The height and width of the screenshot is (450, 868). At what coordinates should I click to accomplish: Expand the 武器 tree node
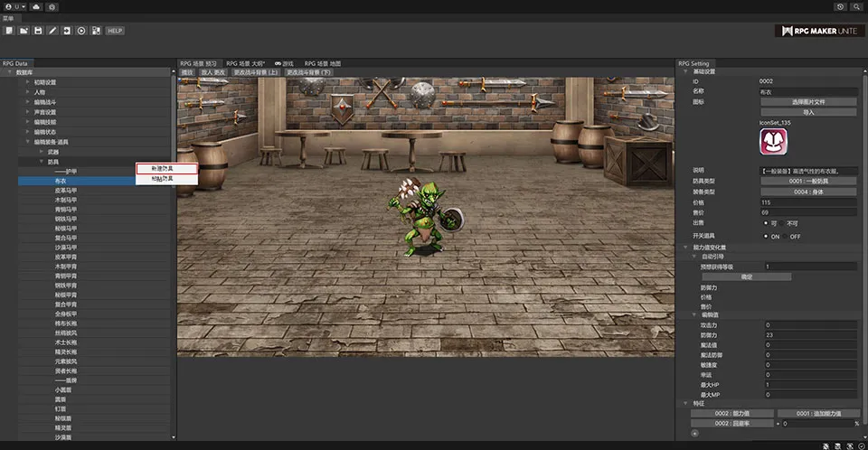[x=41, y=152]
